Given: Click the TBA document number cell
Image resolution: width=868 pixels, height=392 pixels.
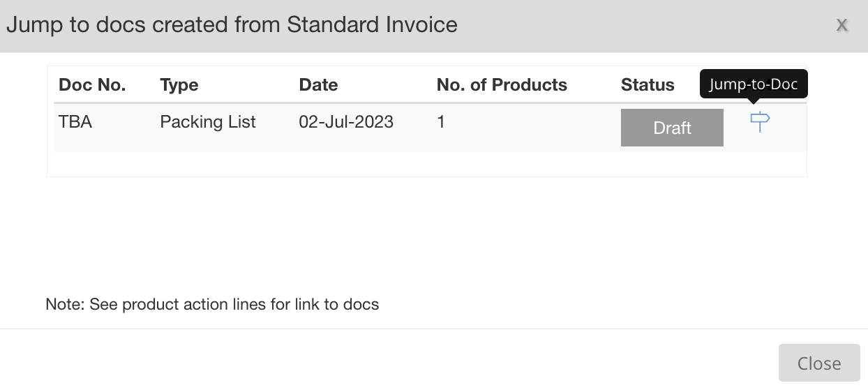Looking at the screenshot, I should click(x=75, y=122).
